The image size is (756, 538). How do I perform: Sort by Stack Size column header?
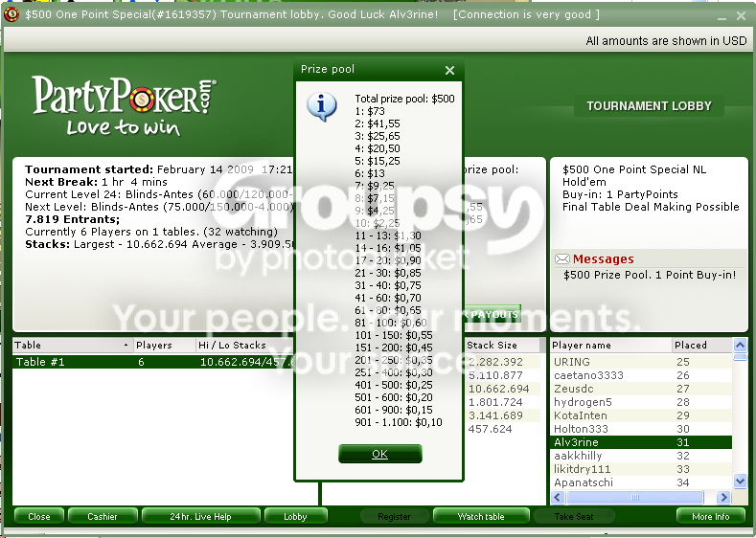pos(501,345)
